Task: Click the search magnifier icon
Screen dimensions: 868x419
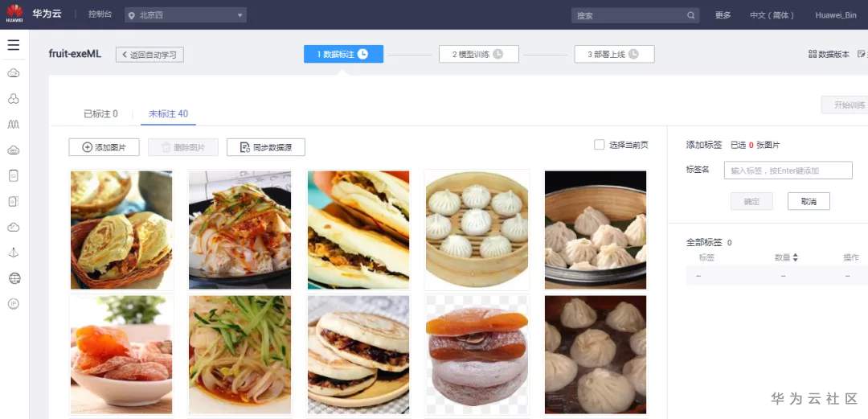Action: [x=691, y=15]
